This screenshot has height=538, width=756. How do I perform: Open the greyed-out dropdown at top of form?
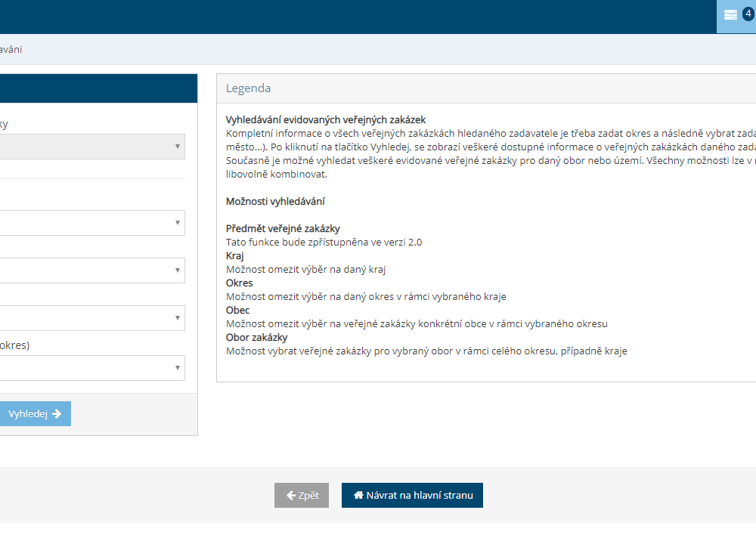click(x=91, y=147)
